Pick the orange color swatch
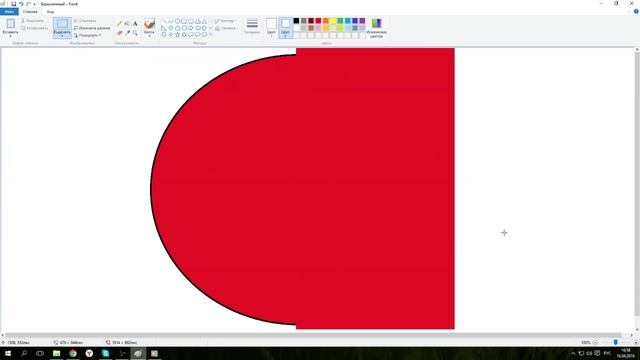Image resolution: width=640 pixels, height=360 pixels. pyautogui.click(x=326, y=21)
